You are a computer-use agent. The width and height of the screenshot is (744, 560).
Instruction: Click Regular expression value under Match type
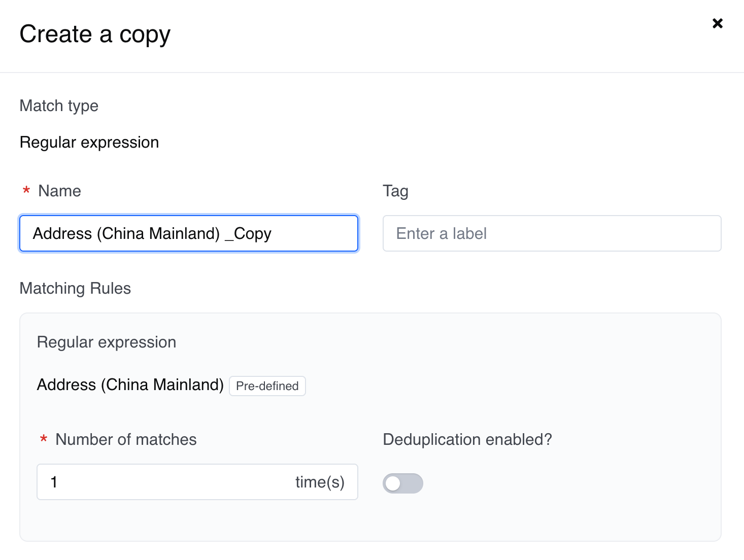tap(89, 143)
